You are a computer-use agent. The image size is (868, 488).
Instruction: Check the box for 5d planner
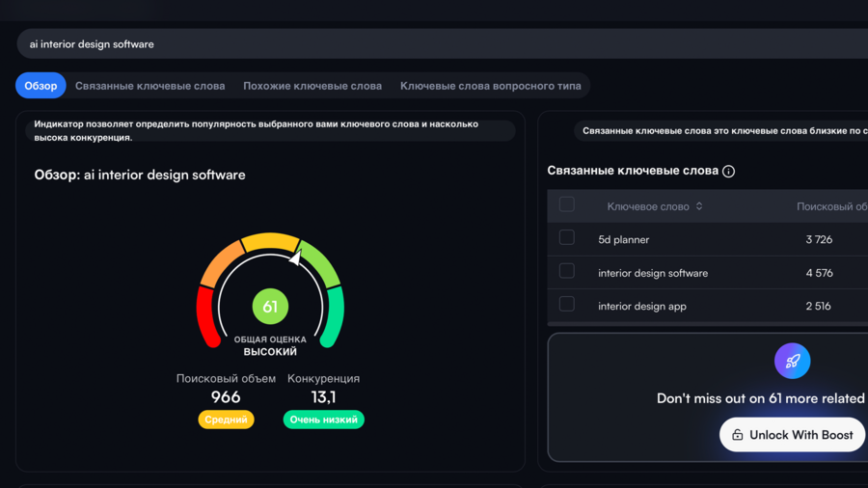click(x=567, y=237)
